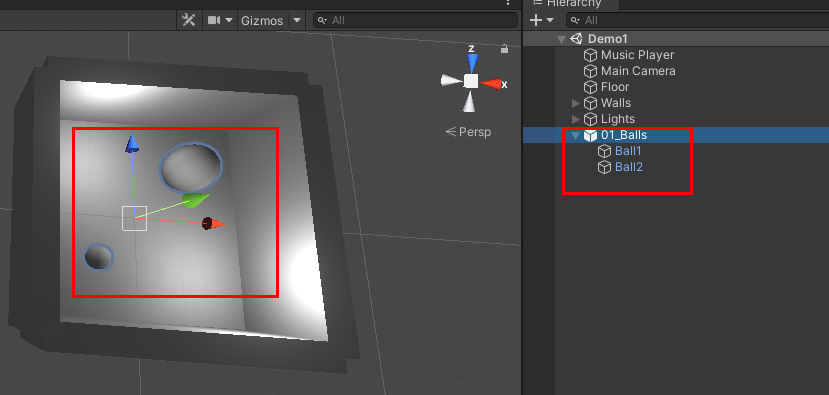Click the Hierarchy search magnifier icon
The height and width of the screenshot is (395, 829).
point(575,20)
